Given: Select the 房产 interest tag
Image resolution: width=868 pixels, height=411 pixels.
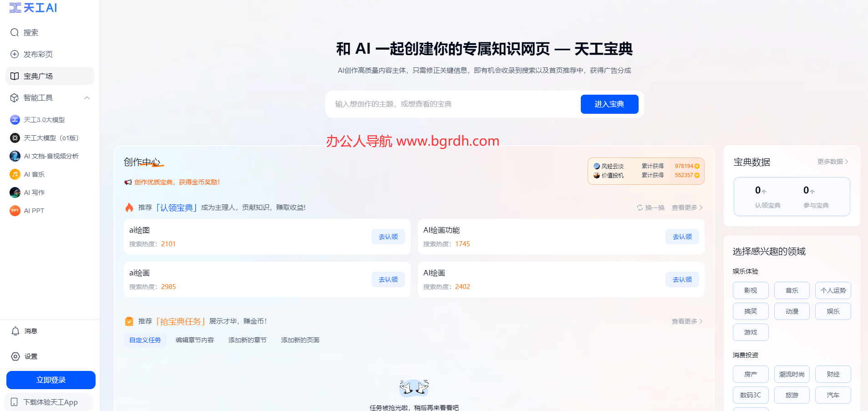Looking at the screenshot, I should click(x=751, y=374).
